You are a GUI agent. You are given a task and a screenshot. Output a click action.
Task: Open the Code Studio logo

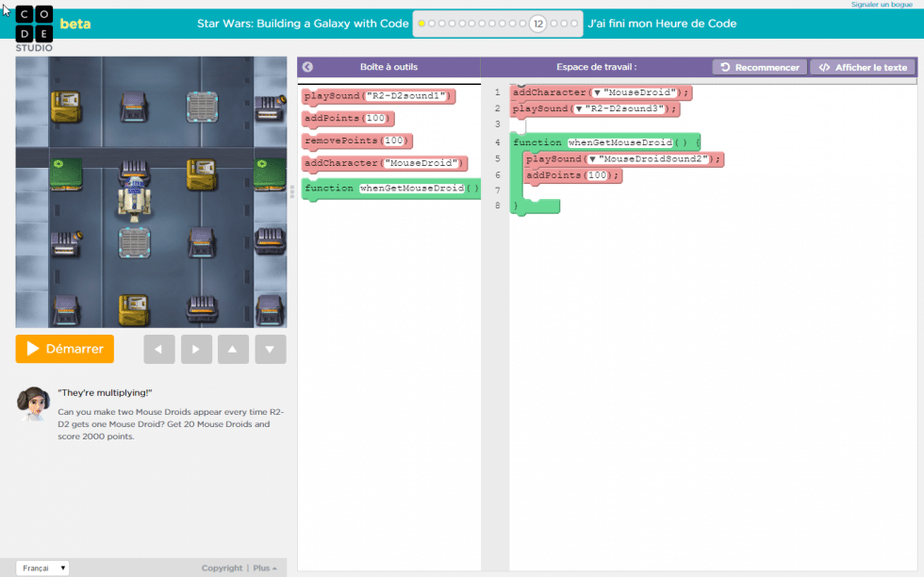[34, 28]
